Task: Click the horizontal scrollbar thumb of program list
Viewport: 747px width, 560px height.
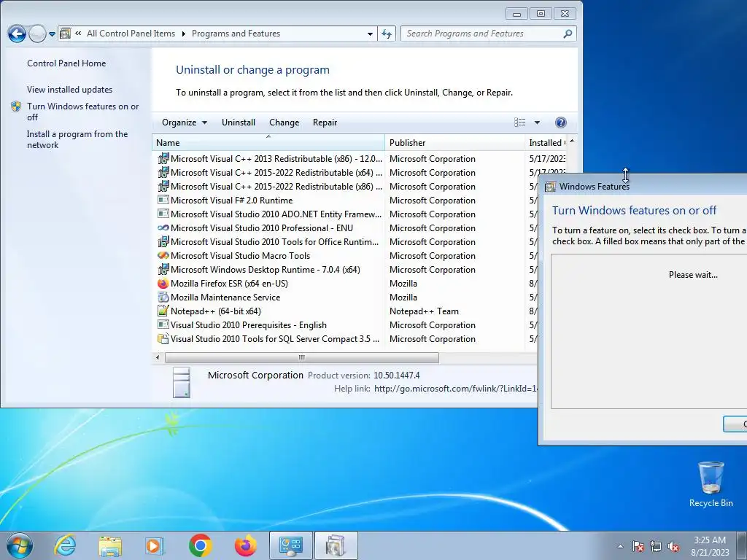Action: click(301, 357)
